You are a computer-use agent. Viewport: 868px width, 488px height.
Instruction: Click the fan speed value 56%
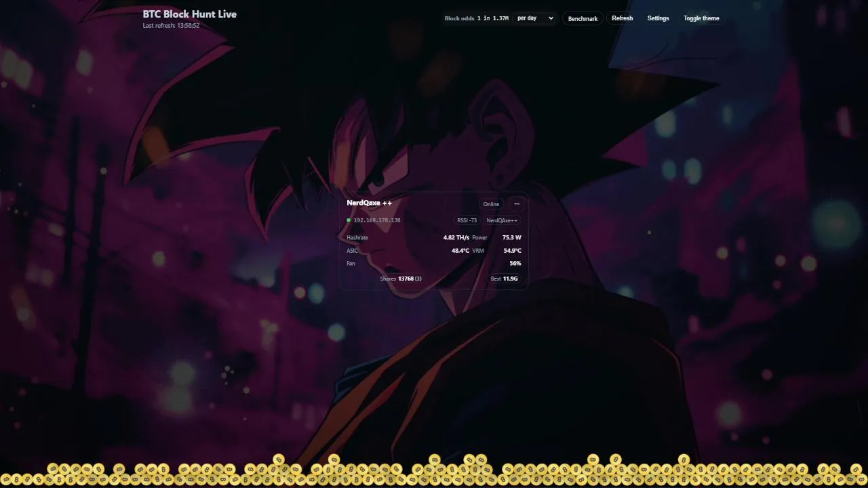pyautogui.click(x=515, y=264)
